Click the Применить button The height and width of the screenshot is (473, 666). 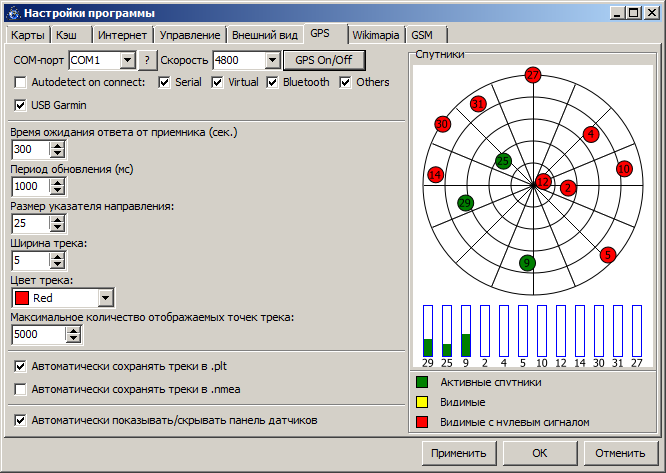[458, 453]
